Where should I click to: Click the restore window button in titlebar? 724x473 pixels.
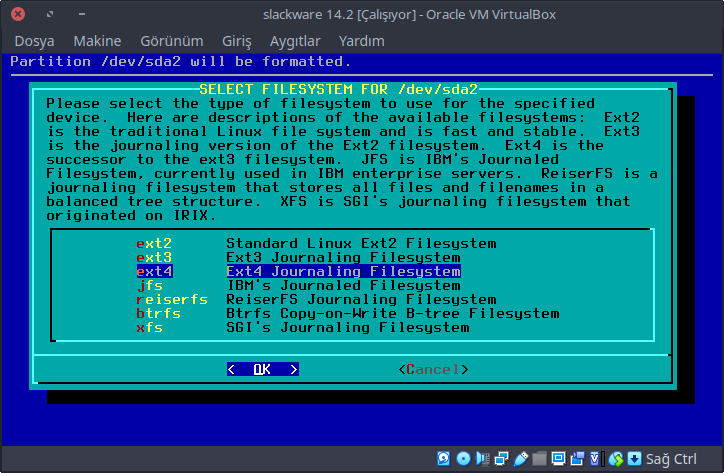coord(50,14)
